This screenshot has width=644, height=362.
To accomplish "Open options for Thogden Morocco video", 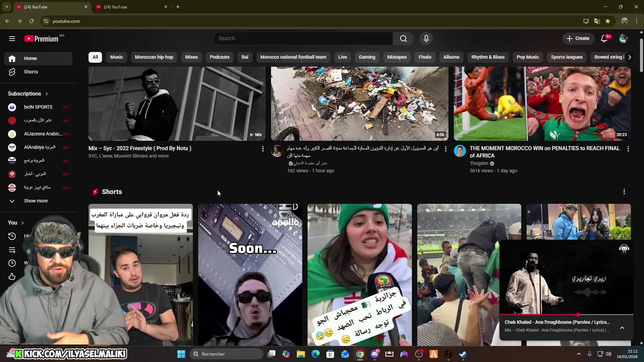I will pyautogui.click(x=628, y=149).
